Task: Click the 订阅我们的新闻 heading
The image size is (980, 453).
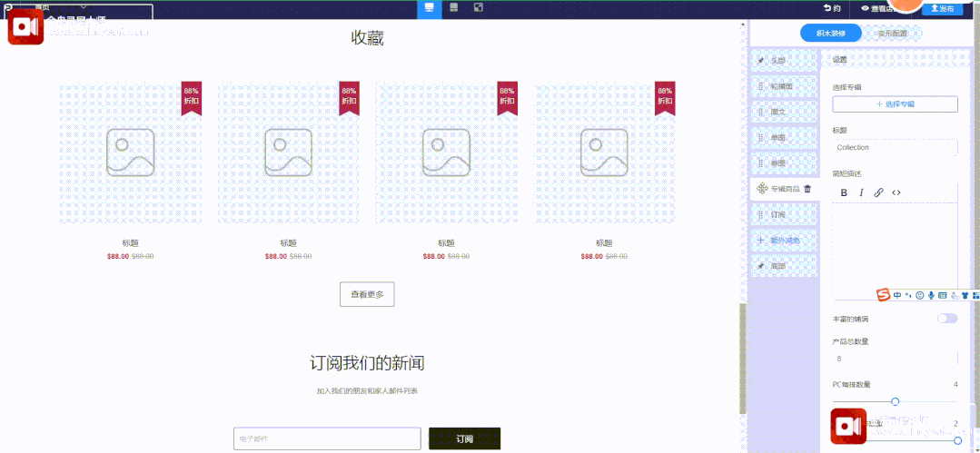Action: pyautogui.click(x=367, y=363)
